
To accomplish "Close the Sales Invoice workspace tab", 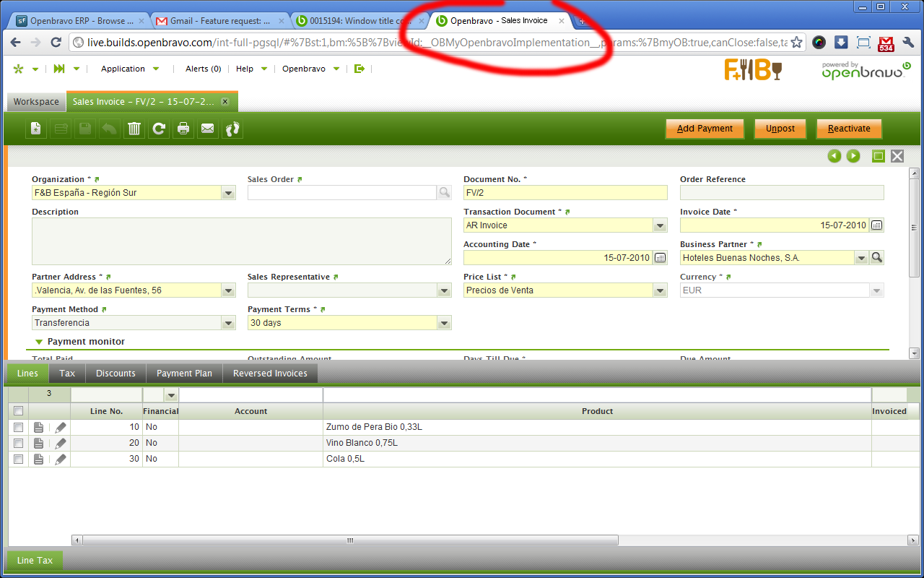I will point(225,102).
